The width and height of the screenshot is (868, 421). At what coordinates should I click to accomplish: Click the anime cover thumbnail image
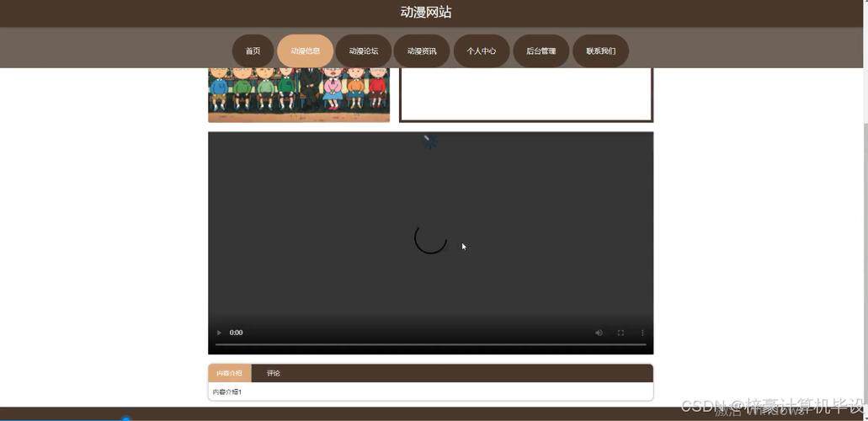pyautogui.click(x=299, y=94)
